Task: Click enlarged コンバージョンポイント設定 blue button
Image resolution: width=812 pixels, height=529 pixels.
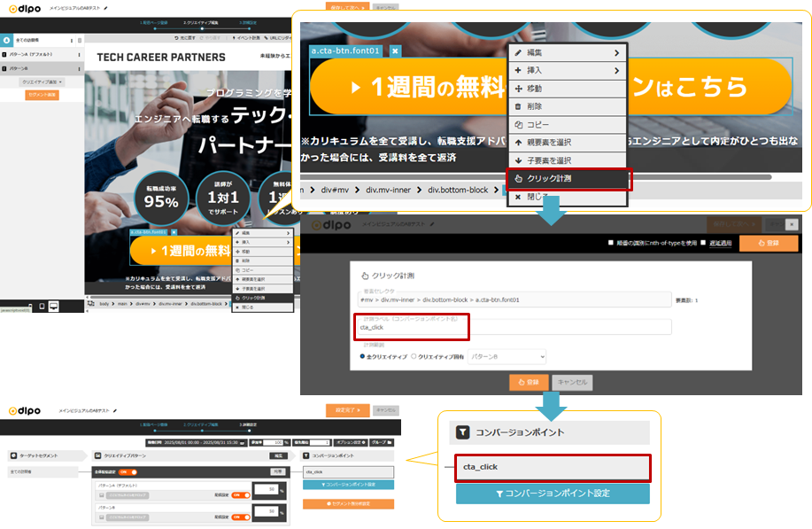Action: pos(553,494)
